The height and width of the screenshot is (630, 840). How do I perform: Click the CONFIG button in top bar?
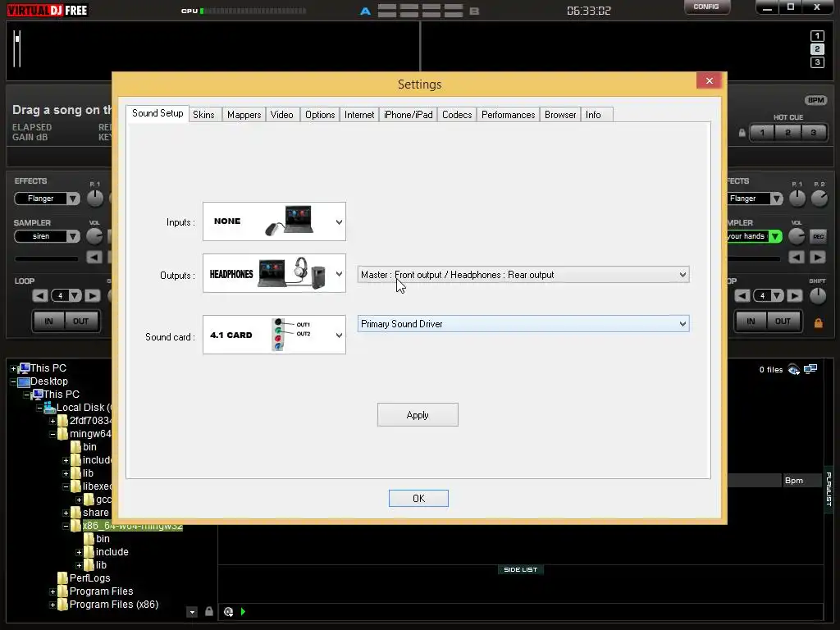pyautogui.click(x=706, y=7)
